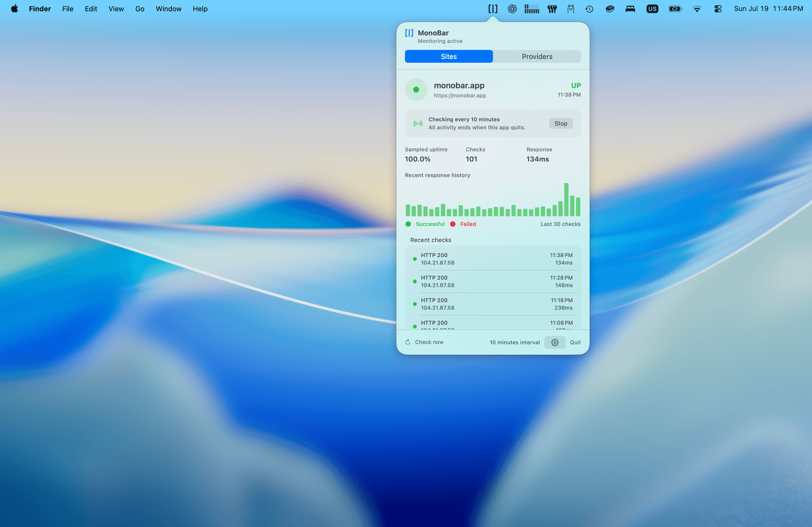Viewport: 812px width, 527px height.
Task: Open the Wi-Fi menu bar icon
Action: click(696, 8)
